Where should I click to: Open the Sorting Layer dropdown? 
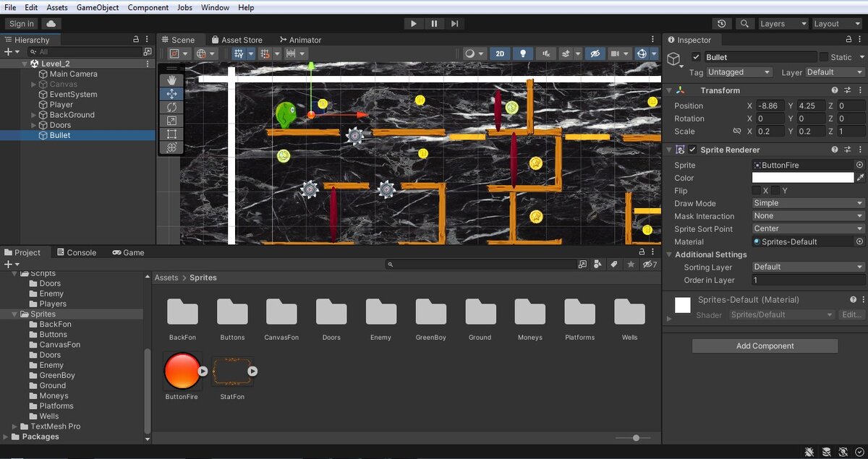tap(809, 267)
